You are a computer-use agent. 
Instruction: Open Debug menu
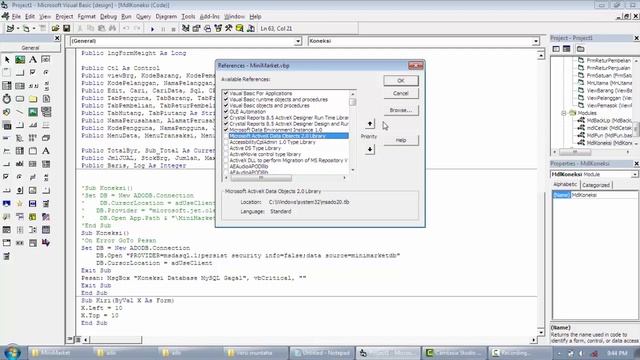[x=108, y=17]
